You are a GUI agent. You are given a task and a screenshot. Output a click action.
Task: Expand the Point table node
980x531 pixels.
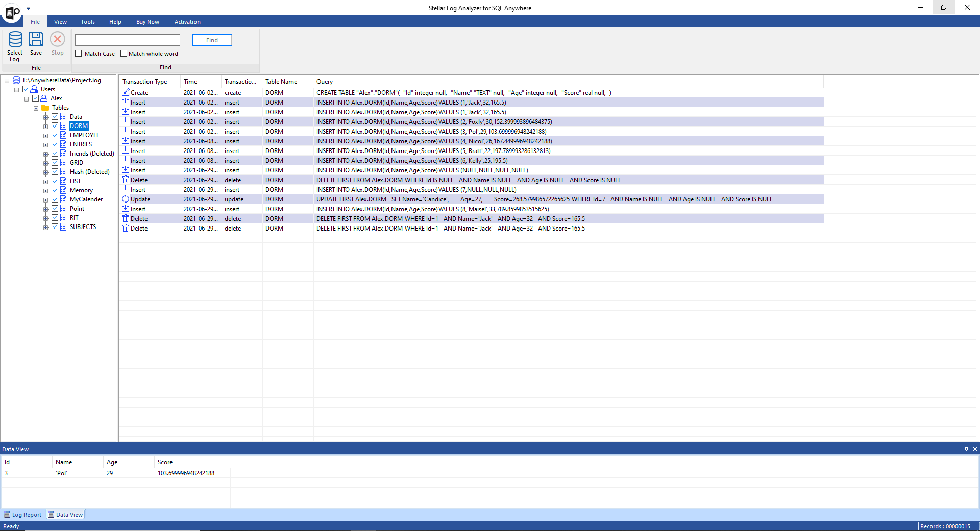click(x=45, y=209)
